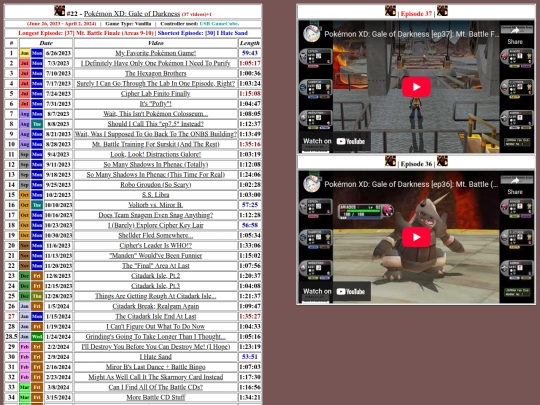Click Share icon on Episode 36 video

click(x=515, y=185)
